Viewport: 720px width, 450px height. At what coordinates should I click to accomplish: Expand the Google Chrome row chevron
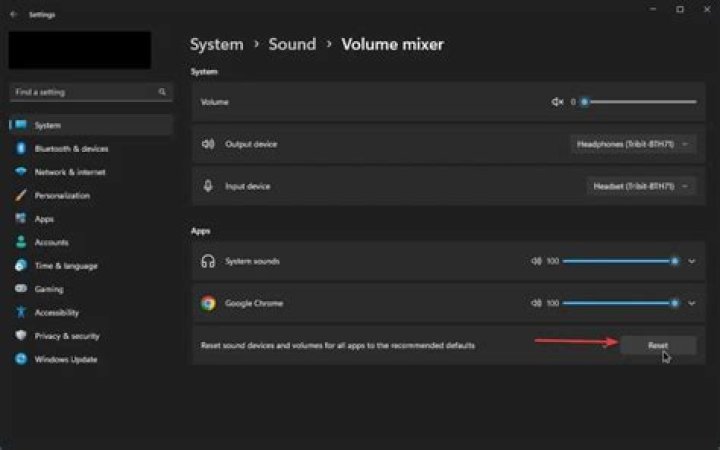[x=691, y=303]
